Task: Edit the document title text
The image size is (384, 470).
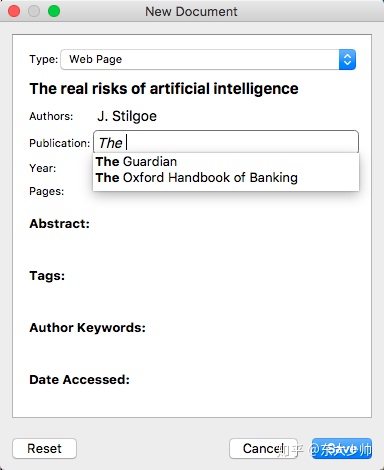Action: coord(164,89)
